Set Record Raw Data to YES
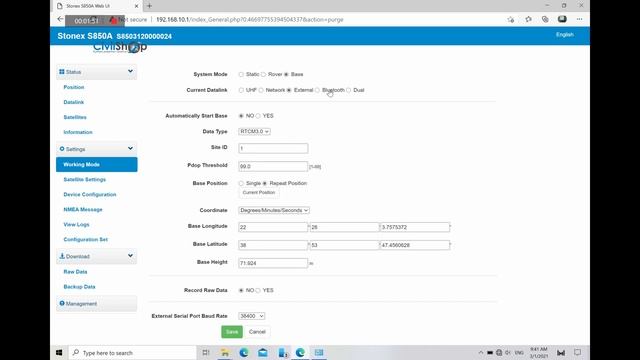 coord(258,290)
